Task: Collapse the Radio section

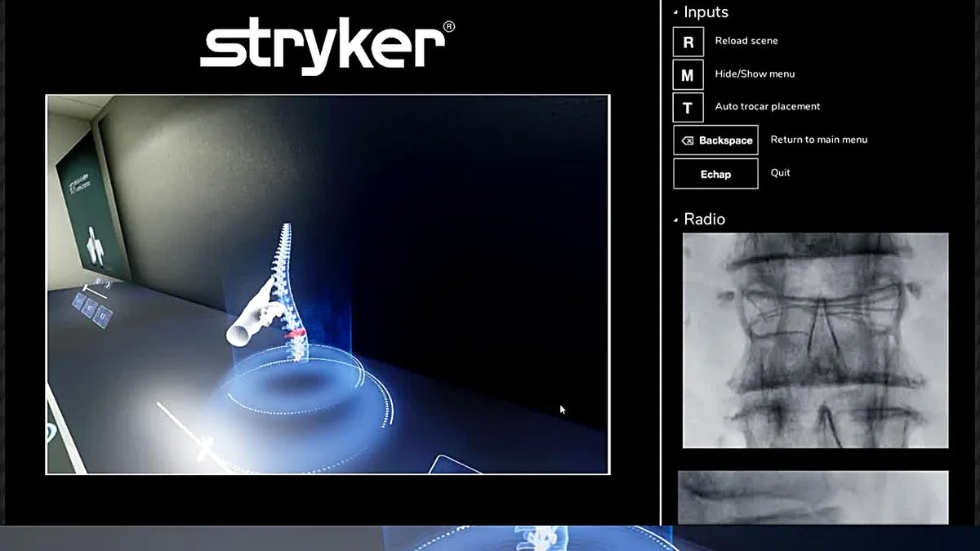Action: [x=675, y=220]
